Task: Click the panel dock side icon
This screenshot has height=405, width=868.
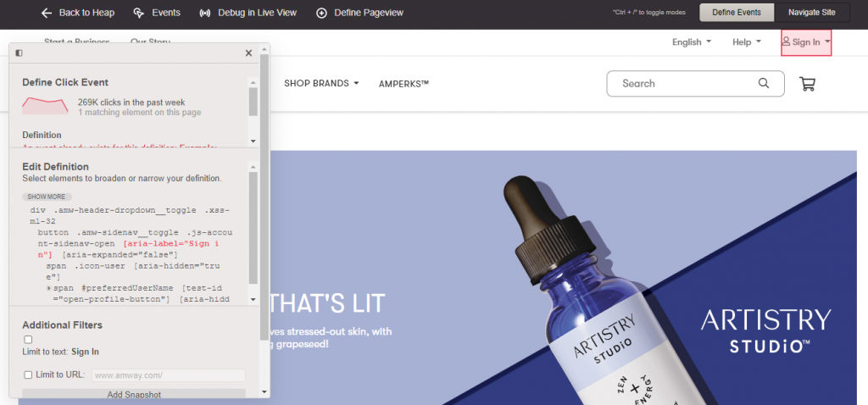Action: coord(19,53)
